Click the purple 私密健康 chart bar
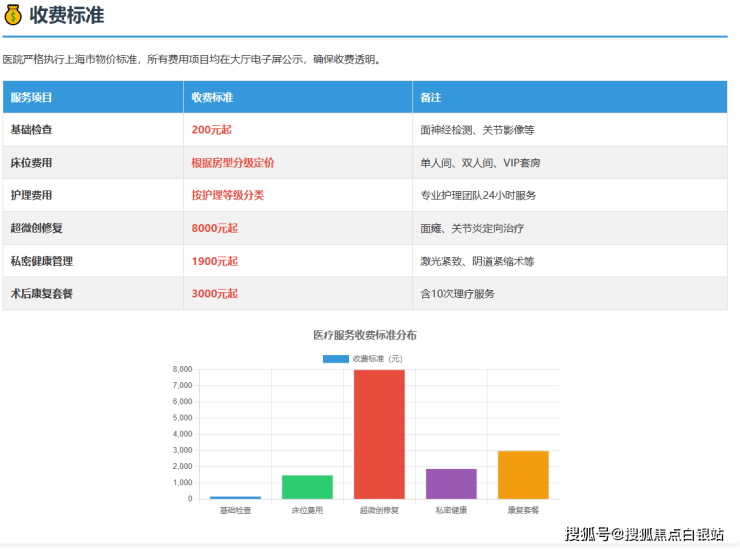Screen dimensions: 740x550 coord(451,484)
